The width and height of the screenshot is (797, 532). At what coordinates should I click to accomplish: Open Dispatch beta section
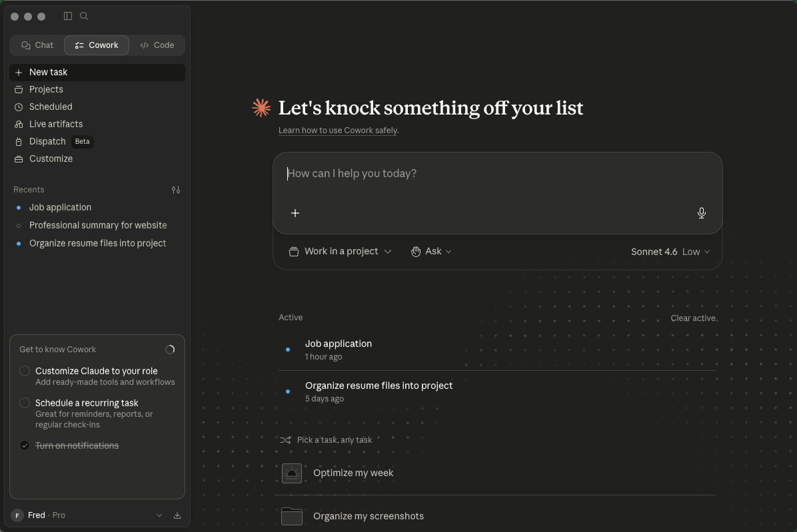pyautogui.click(x=97, y=141)
